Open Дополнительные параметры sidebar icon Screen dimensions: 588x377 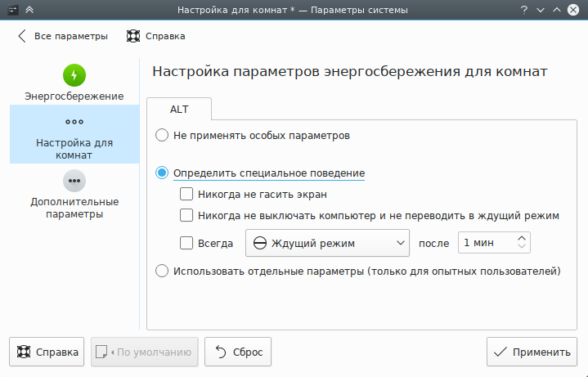pyautogui.click(x=74, y=180)
